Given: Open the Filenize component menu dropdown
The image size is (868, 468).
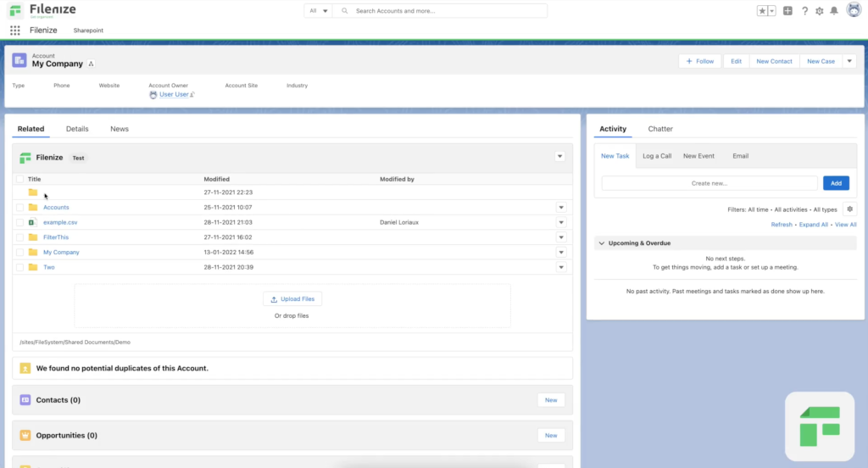Looking at the screenshot, I should point(559,157).
